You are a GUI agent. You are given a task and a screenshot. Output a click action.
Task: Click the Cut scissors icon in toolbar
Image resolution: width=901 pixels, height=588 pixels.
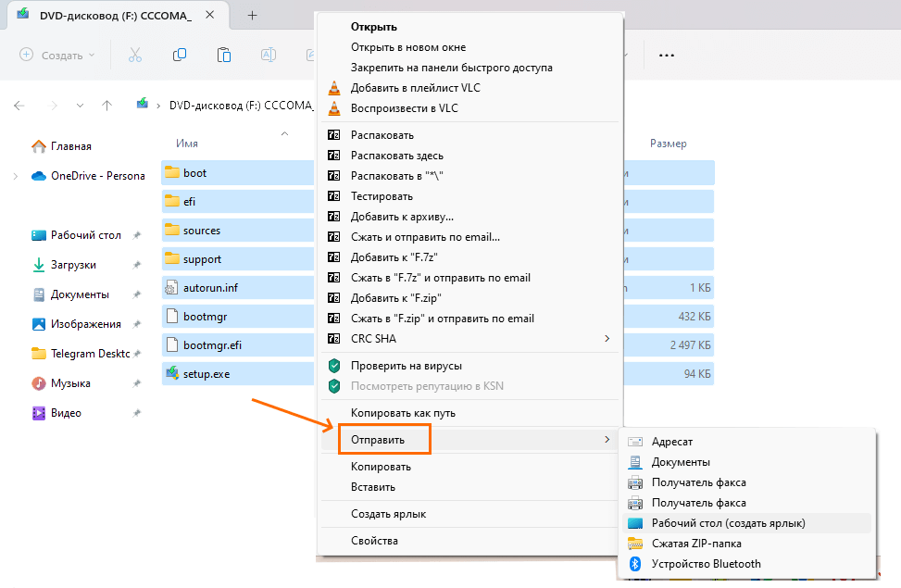click(x=135, y=56)
